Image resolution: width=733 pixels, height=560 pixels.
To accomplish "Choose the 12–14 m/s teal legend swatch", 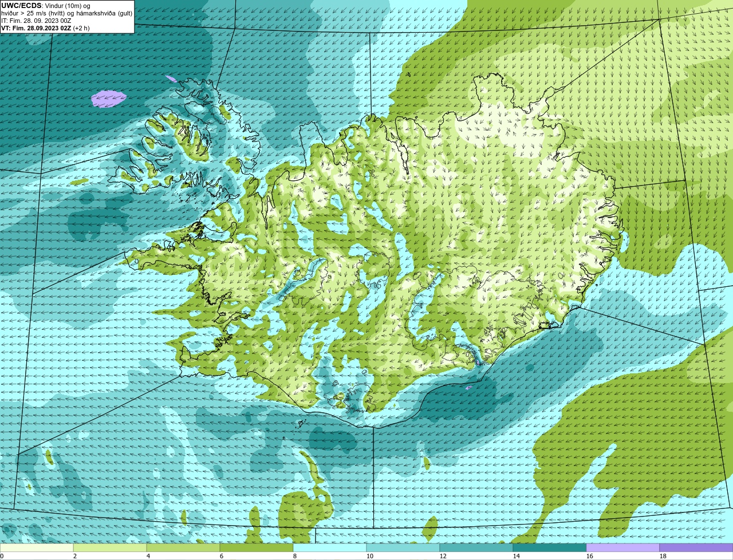I will (x=476, y=547).
